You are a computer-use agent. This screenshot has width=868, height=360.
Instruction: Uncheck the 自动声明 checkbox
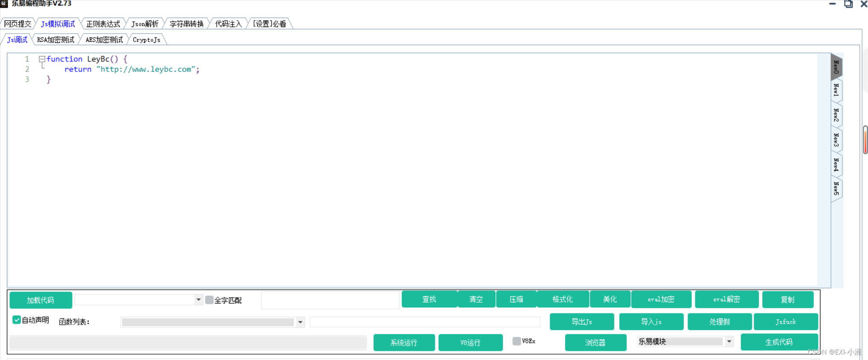point(17,320)
